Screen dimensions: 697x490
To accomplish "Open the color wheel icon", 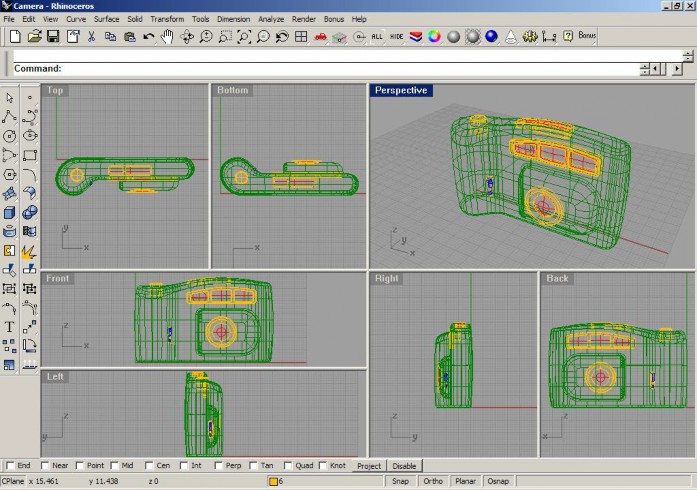I will click(x=434, y=36).
